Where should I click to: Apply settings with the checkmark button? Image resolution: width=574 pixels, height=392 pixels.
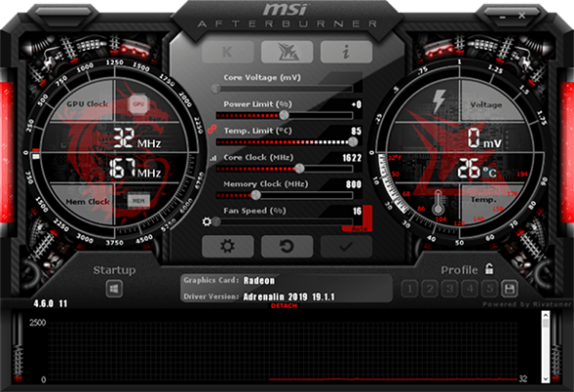pyautogui.click(x=346, y=246)
